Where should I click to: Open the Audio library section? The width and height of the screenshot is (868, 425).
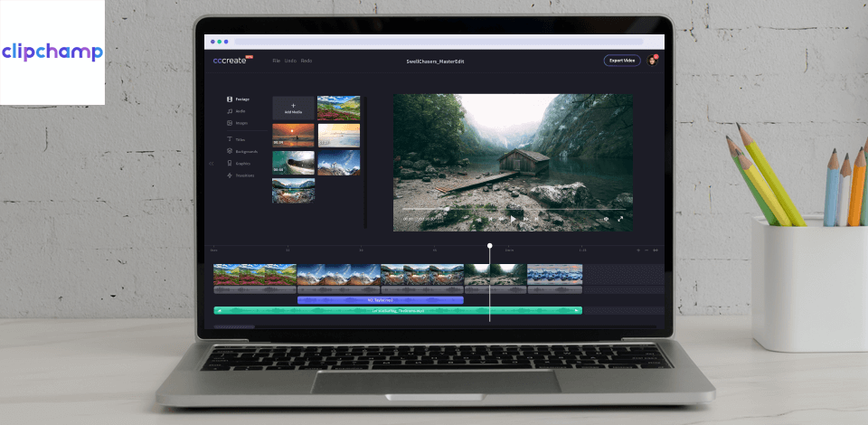236,111
